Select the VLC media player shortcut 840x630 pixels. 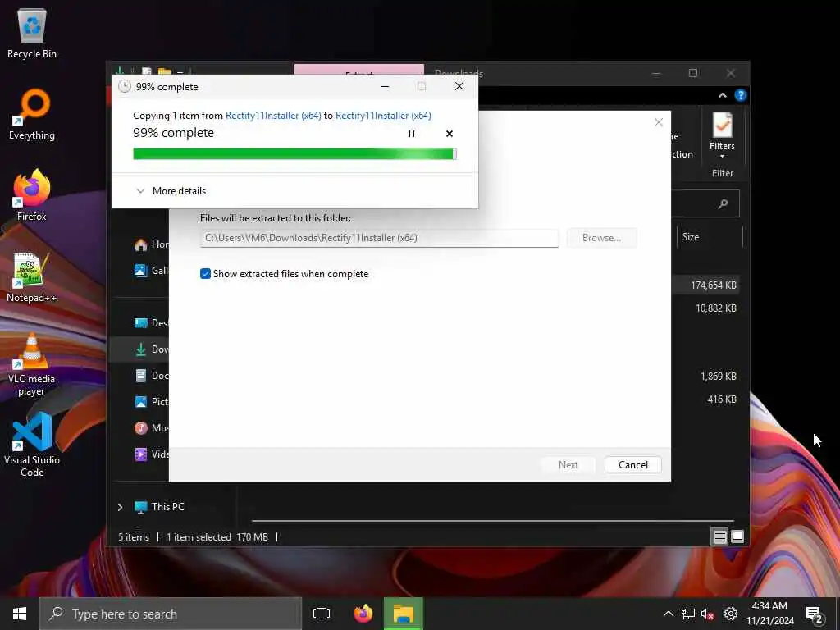pos(32,364)
